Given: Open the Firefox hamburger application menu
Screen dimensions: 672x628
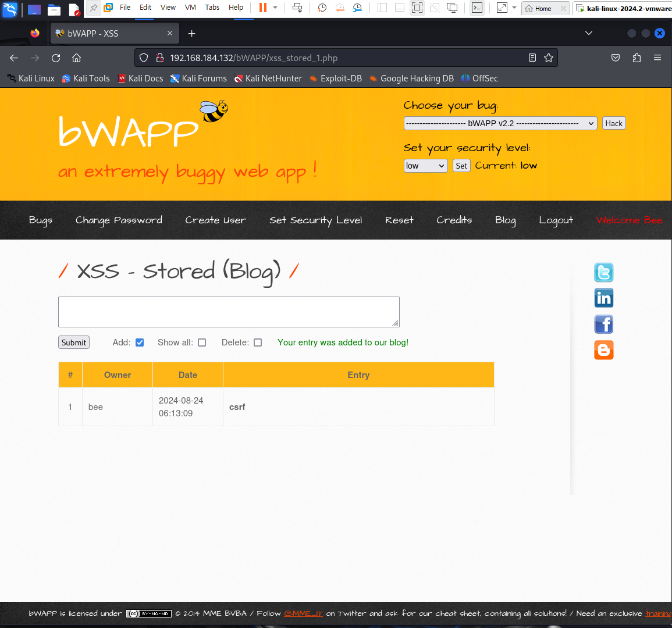Looking at the screenshot, I should [657, 58].
